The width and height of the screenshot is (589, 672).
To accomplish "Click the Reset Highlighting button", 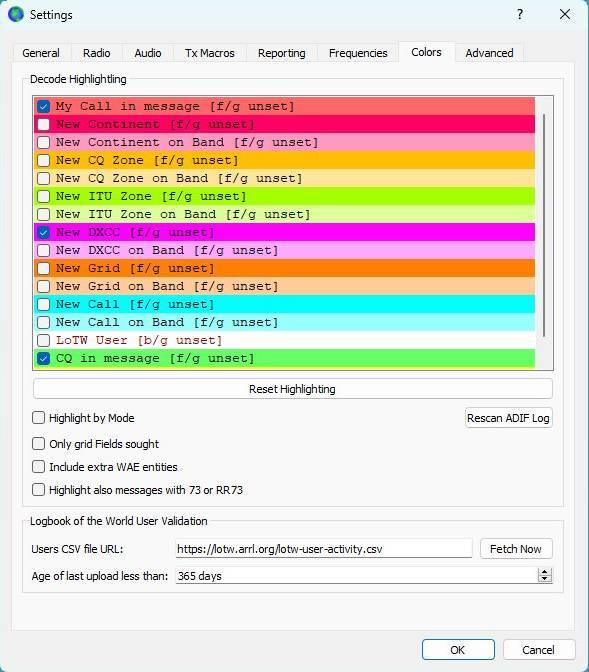I will [293, 389].
